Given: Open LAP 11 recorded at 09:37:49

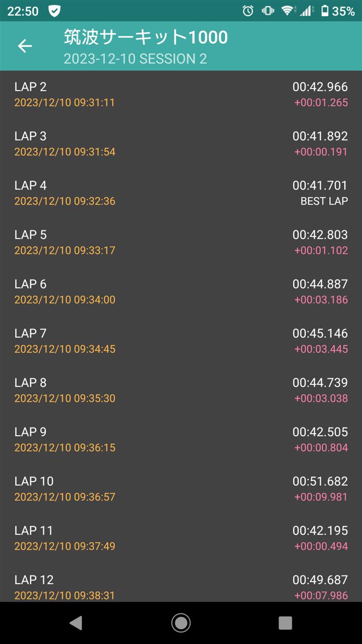Looking at the screenshot, I should (181, 538).
